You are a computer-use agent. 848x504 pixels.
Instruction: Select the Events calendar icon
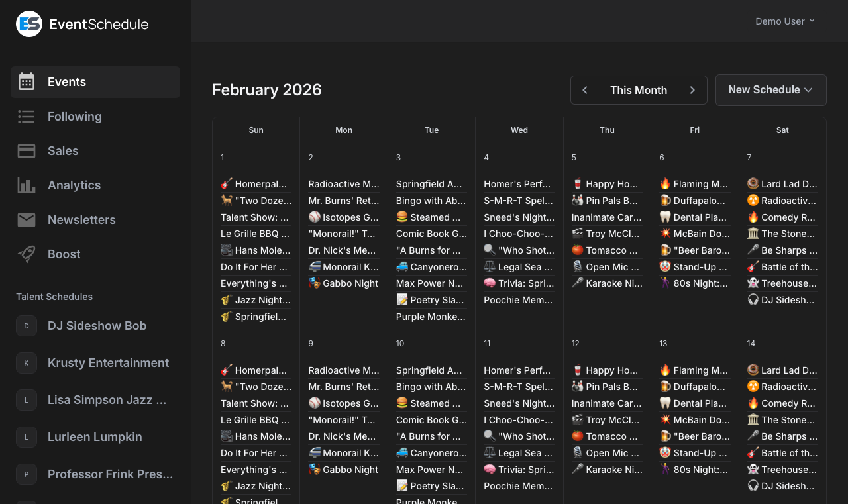[x=26, y=81]
